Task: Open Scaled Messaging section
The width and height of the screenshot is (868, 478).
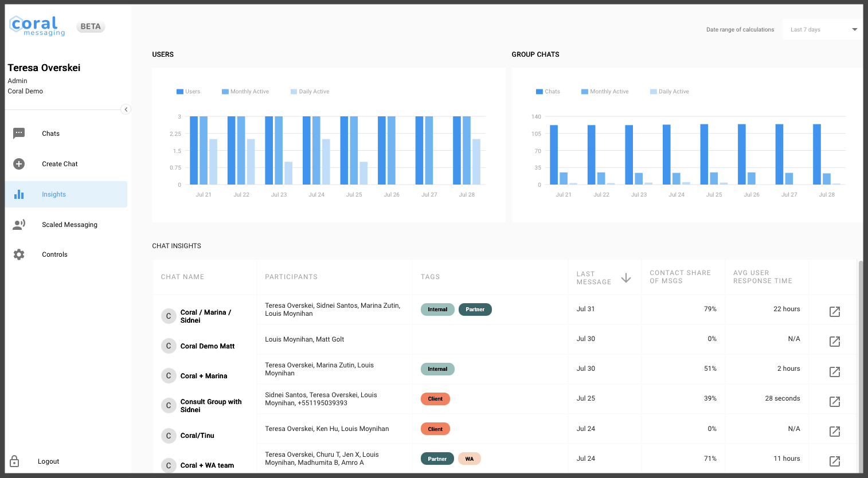Action: [67, 225]
